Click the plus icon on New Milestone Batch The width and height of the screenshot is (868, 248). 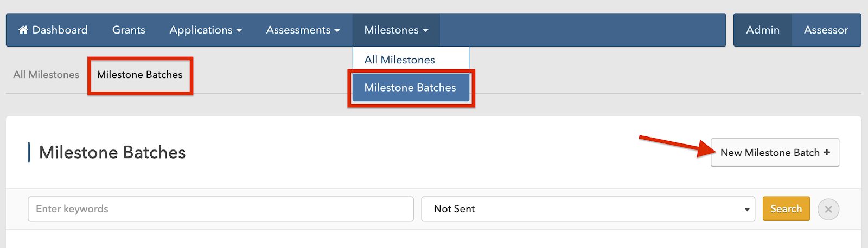pos(827,153)
